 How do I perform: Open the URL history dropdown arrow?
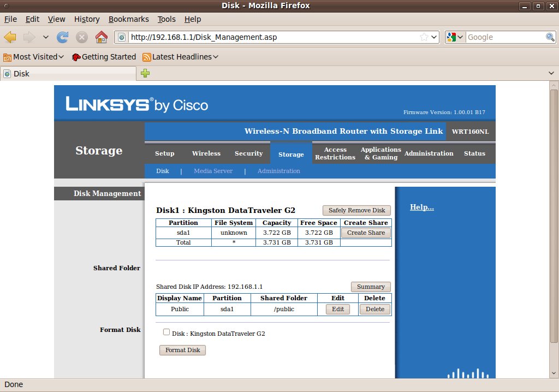coord(435,37)
